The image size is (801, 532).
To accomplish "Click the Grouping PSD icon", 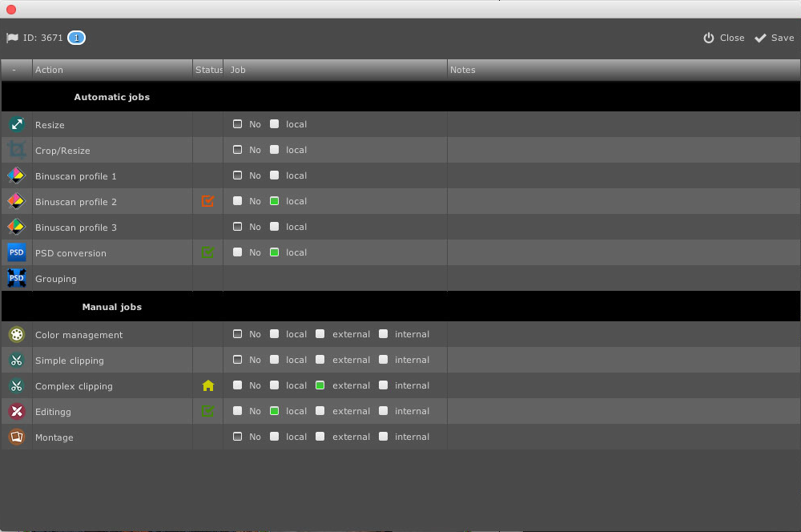I will coord(17,278).
